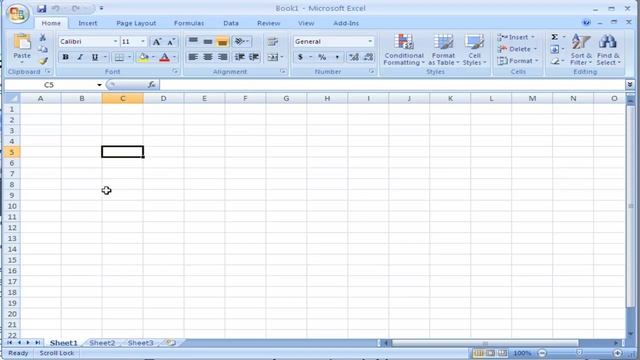Toggle Italic formatting

(80, 57)
